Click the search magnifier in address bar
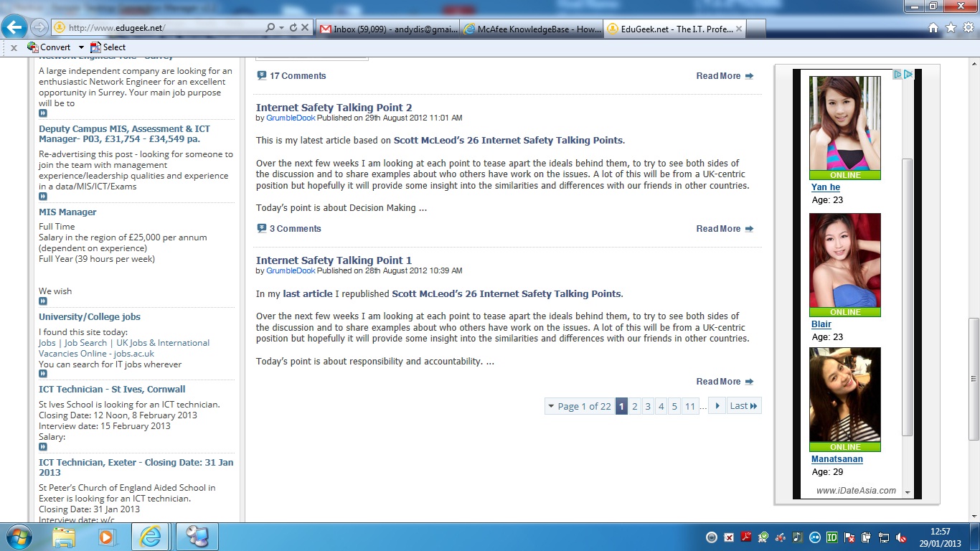The height and width of the screenshot is (551, 980). click(270, 28)
